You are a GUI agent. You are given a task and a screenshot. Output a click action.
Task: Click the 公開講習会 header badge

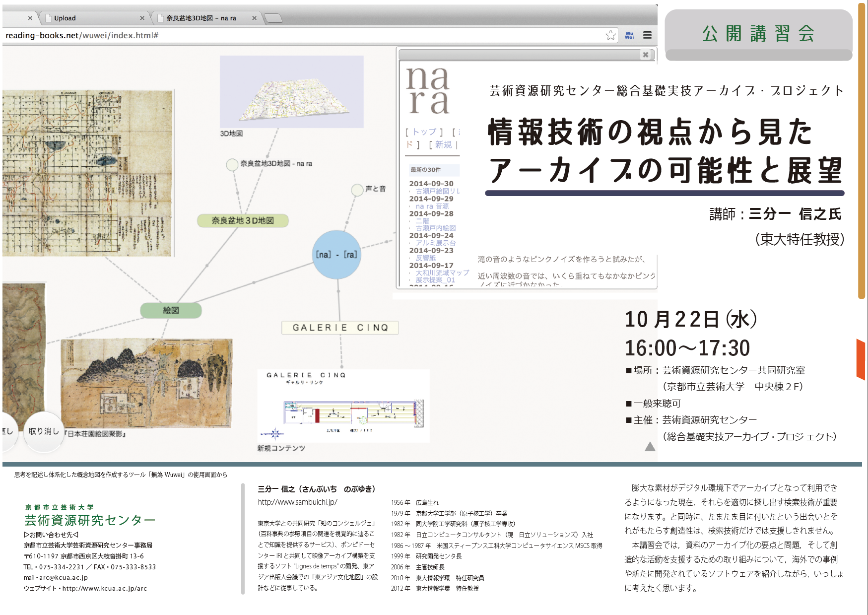point(758,34)
